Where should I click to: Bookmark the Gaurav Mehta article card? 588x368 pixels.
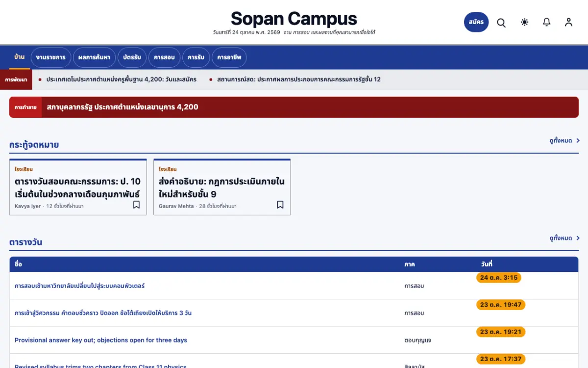[x=280, y=205]
